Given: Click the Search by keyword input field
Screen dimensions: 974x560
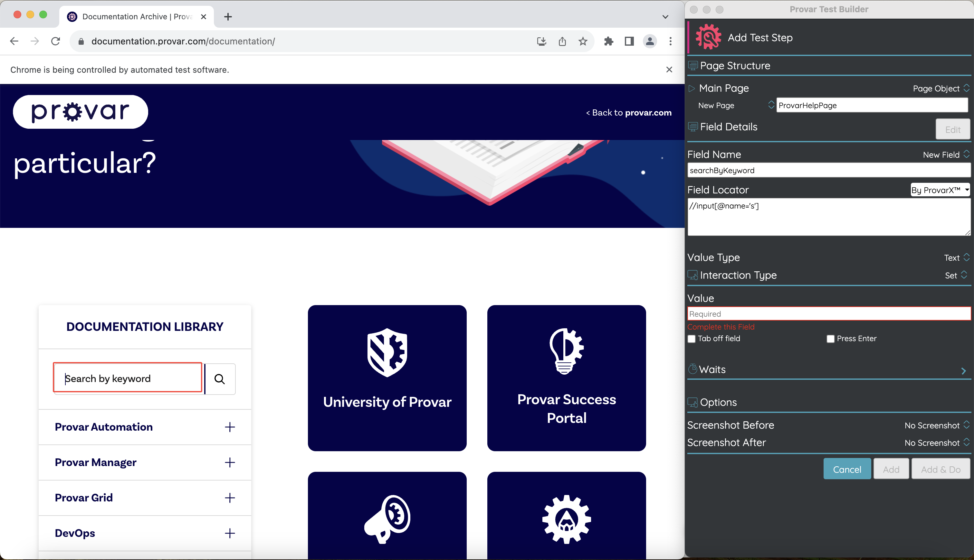Looking at the screenshot, I should point(127,378).
